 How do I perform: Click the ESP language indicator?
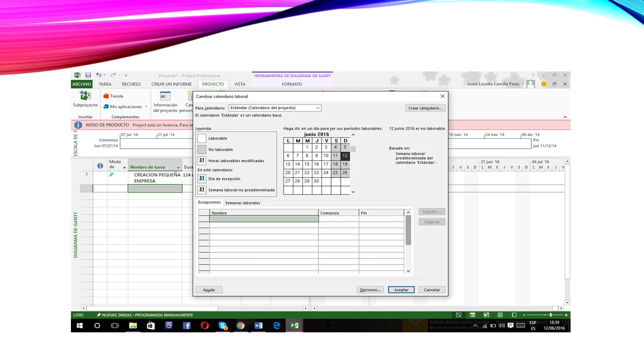click(533, 322)
